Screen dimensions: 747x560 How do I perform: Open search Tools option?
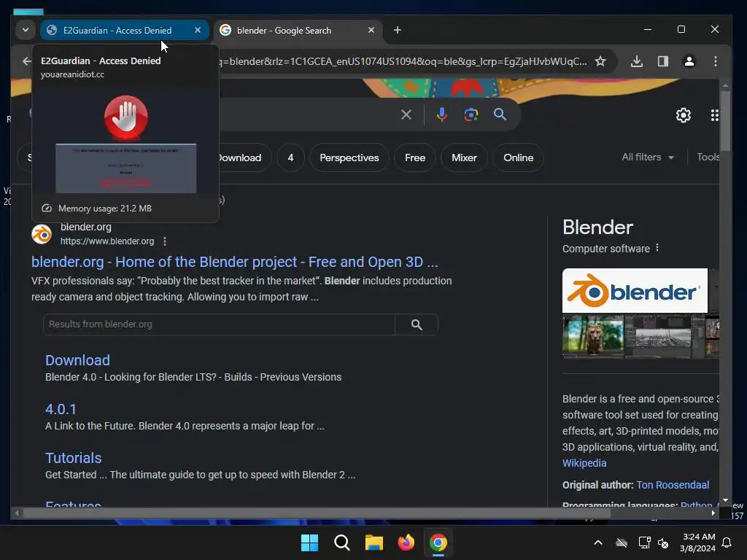(708, 157)
